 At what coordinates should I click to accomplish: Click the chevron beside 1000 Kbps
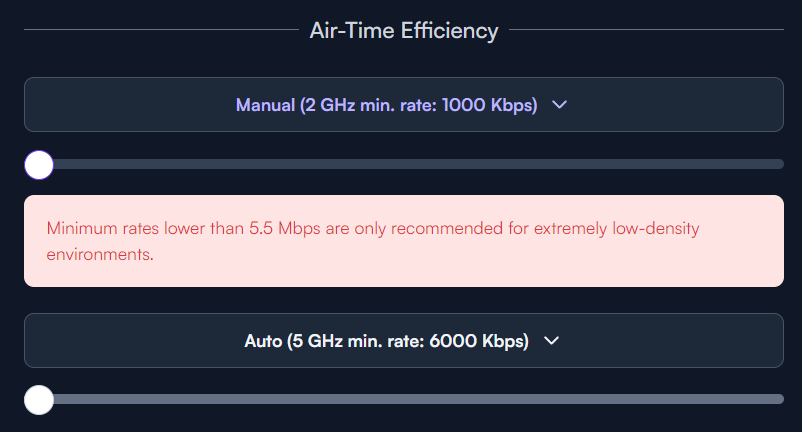(560, 105)
